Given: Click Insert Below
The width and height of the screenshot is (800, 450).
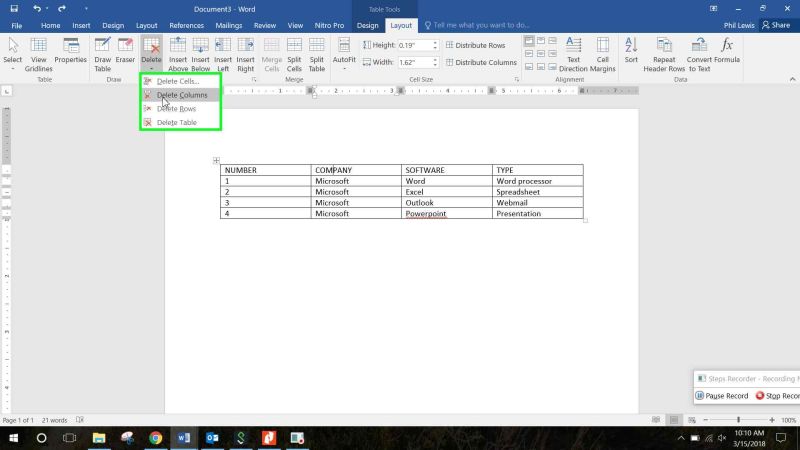Looking at the screenshot, I should tap(201, 54).
